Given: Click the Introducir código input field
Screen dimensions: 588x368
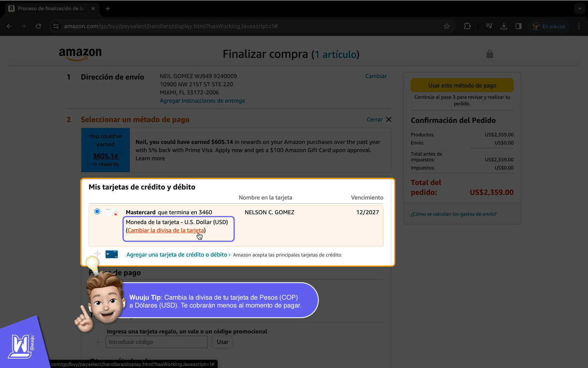Looking at the screenshot, I should (156, 342).
